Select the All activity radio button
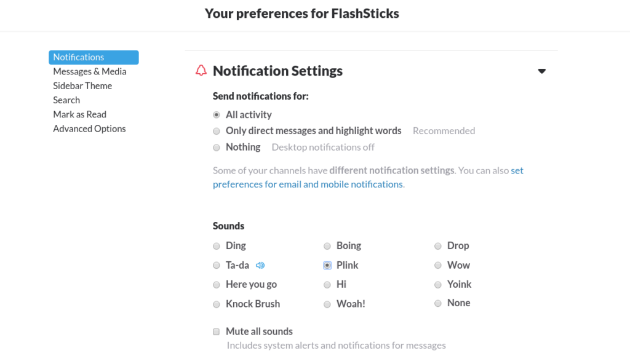Viewport: 630px width, 364px height. [x=217, y=114]
